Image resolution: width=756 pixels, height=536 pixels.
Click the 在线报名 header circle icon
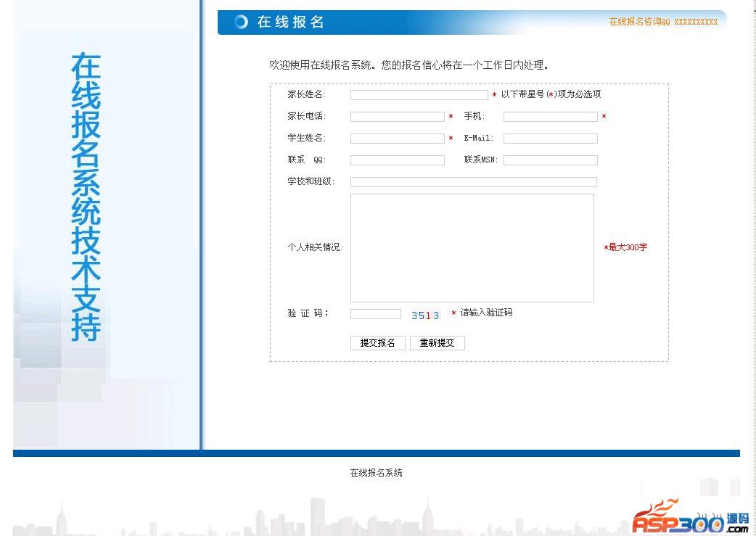pyautogui.click(x=241, y=22)
